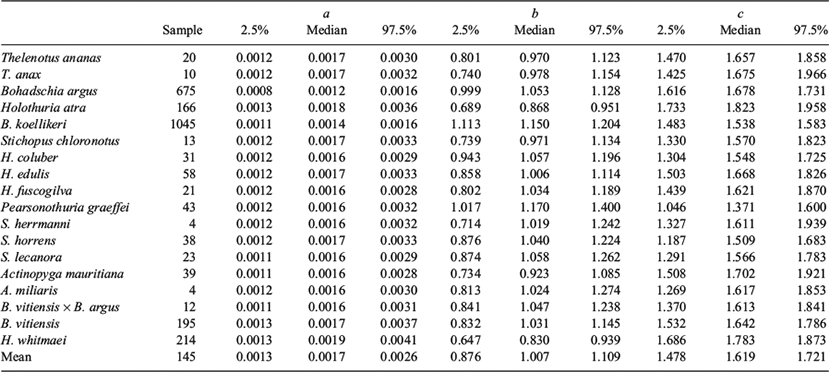Select B. vitiensis × B. argus label
Image resolution: width=829 pixels, height=372 pixels.
pos(60,308)
